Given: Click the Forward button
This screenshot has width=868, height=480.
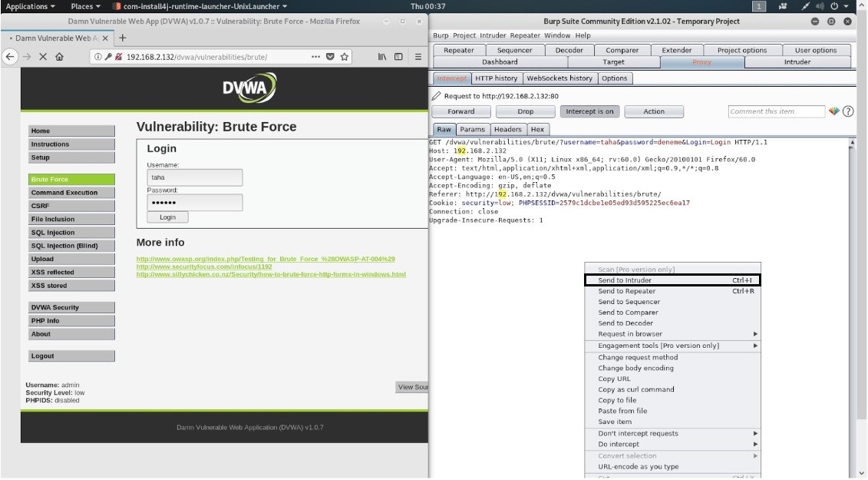Looking at the screenshot, I should [461, 111].
